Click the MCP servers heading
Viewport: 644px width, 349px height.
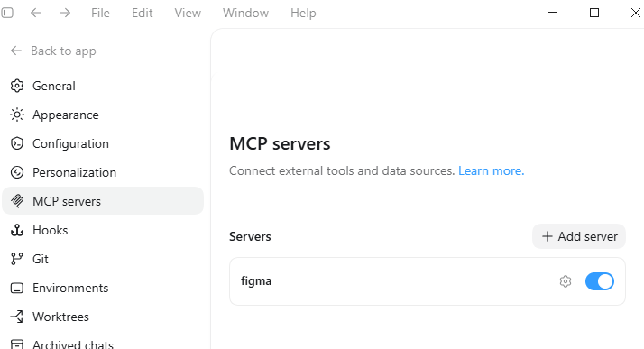click(x=280, y=143)
